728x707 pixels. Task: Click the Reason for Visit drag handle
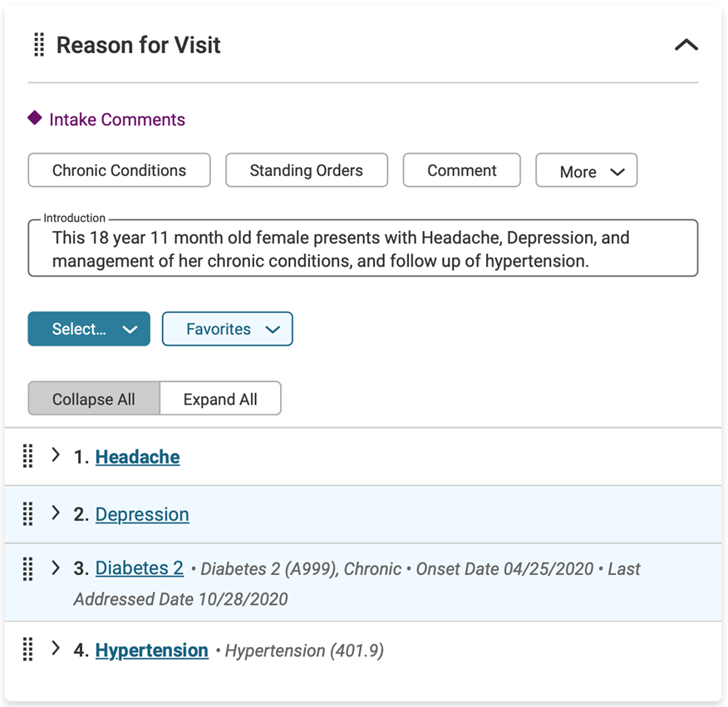39,45
